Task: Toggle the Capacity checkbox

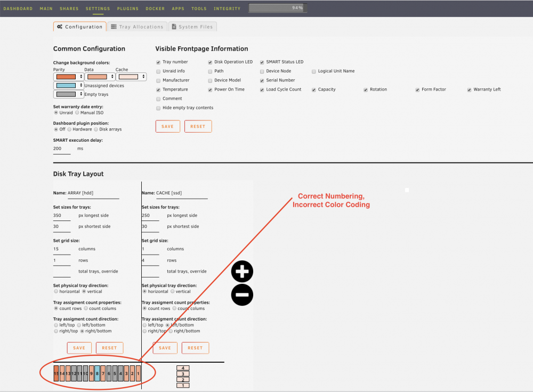Action: (314, 89)
